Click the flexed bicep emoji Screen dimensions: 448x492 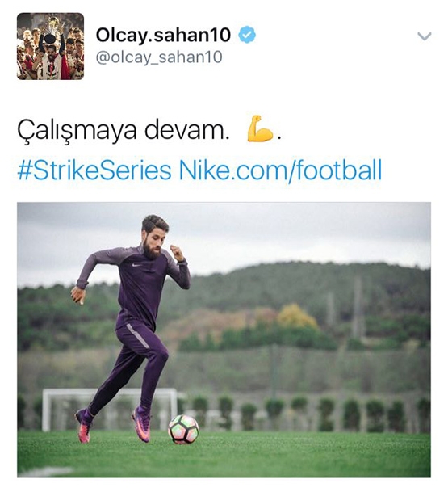[x=260, y=129]
